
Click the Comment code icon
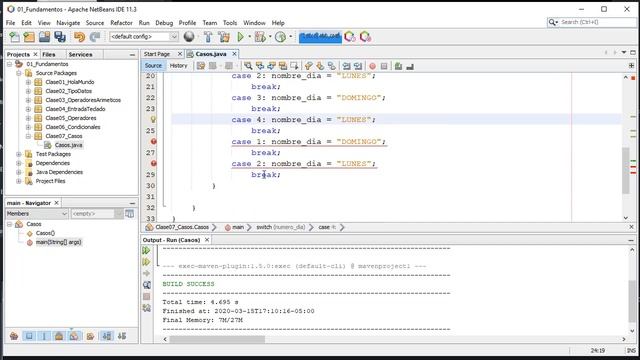[398, 66]
